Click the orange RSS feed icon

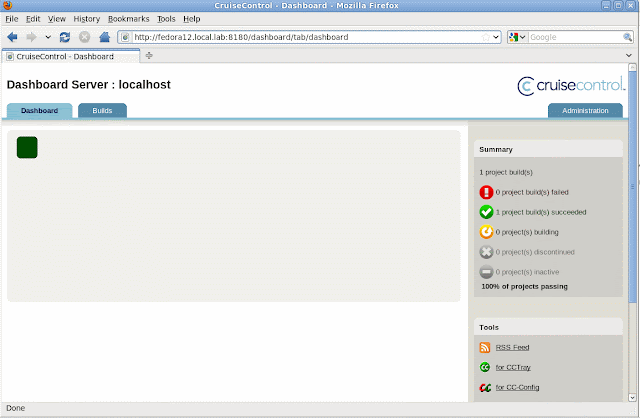[x=484, y=347]
